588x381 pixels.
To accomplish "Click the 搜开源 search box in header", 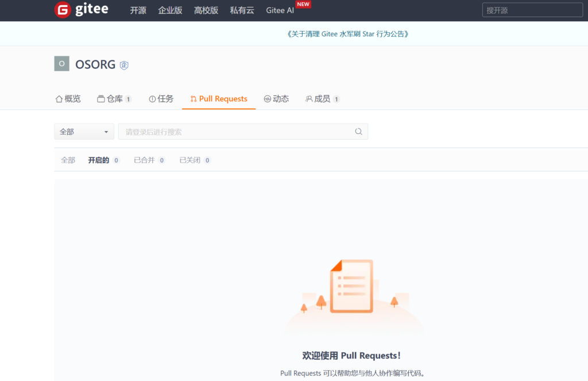I will [x=532, y=10].
